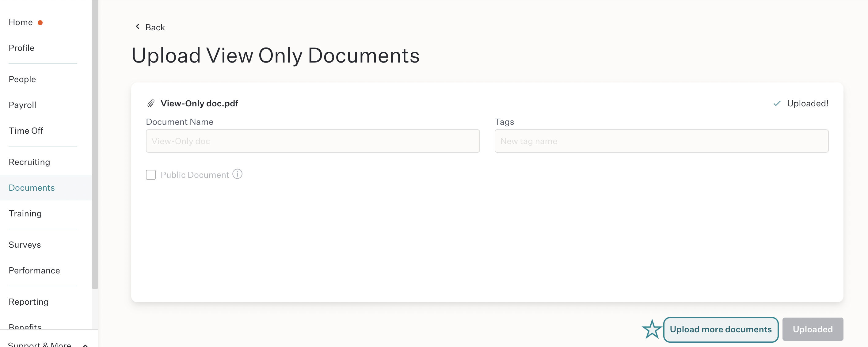
Task: Click the Upload View Only Documents heading
Action: point(275,55)
